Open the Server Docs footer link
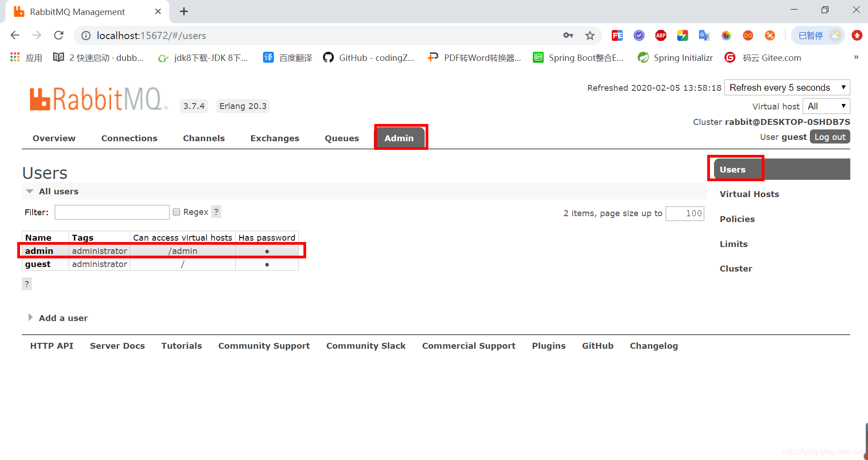This screenshot has width=868, height=460. [x=117, y=346]
